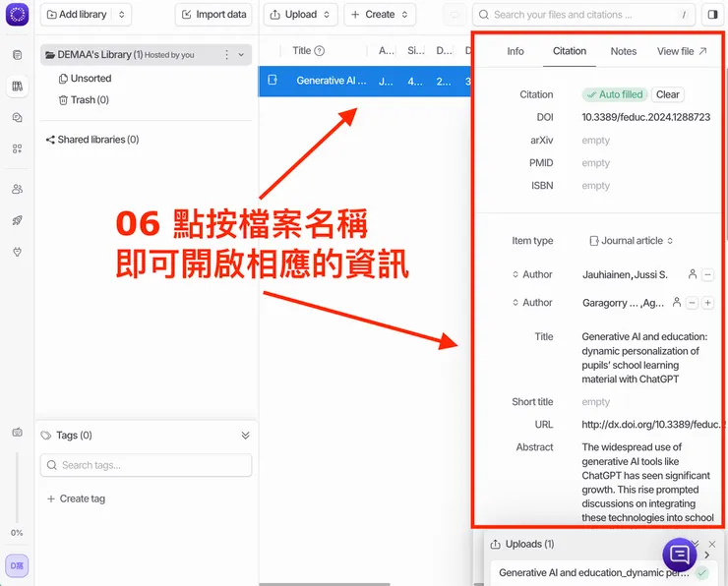Open View file link
Viewport: 728px width, 586px height.
tap(682, 51)
